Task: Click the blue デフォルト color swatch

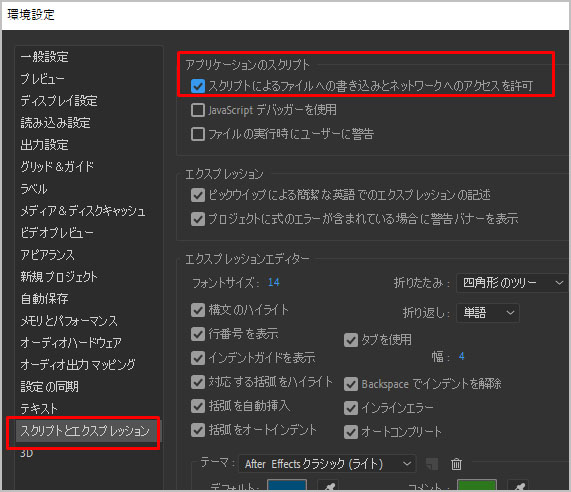Action: point(287,485)
